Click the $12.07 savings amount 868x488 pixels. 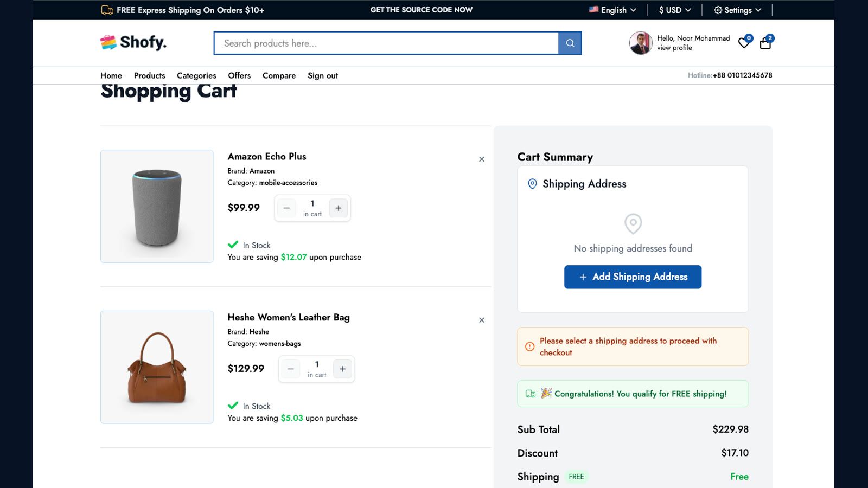click(293, 257)
